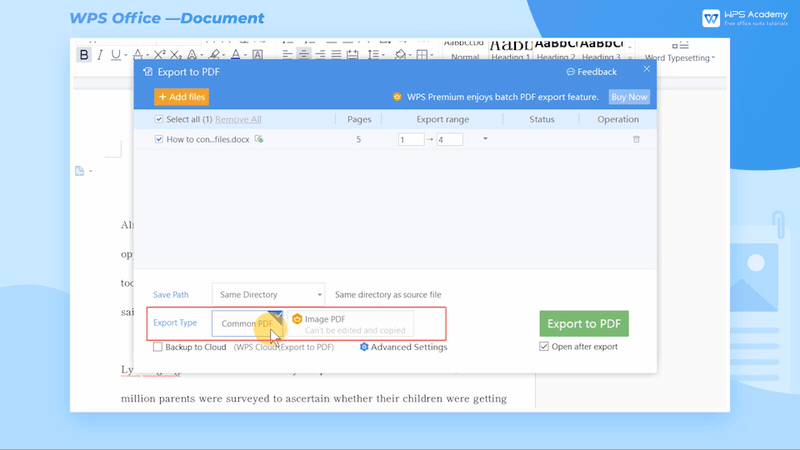Click the export range end page field
This screenshot has height=450, width=800.
tap(449, 140)
